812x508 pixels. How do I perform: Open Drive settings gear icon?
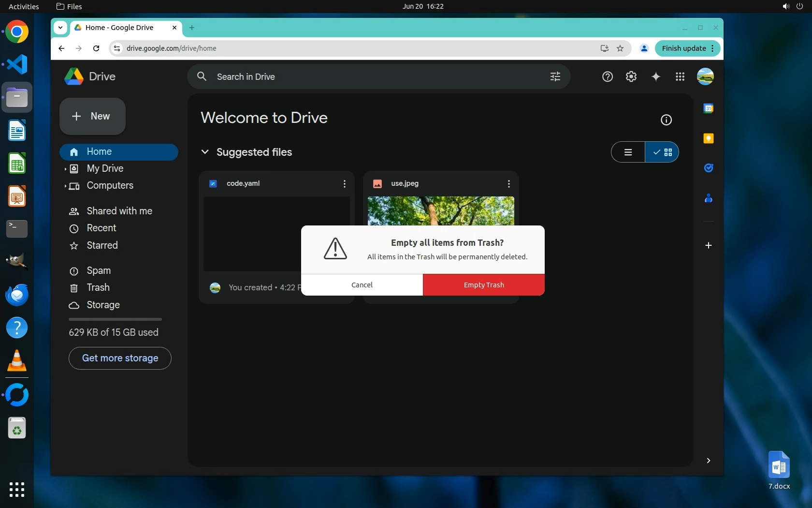(x=631, y=76)
